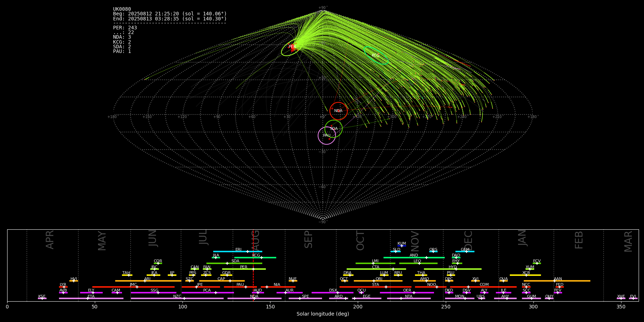Click the KUM shower bar in timeline
The image size is (644, 322).
tap(402, 246)
